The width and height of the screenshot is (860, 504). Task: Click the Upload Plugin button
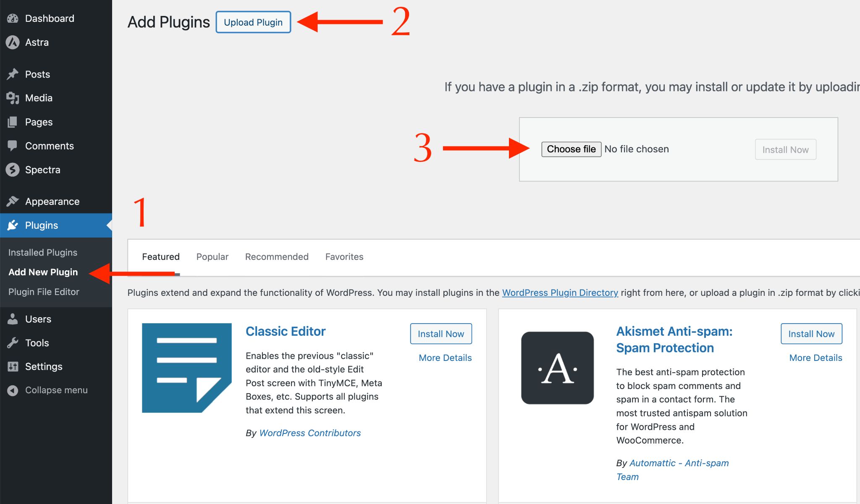pos(253,21)
